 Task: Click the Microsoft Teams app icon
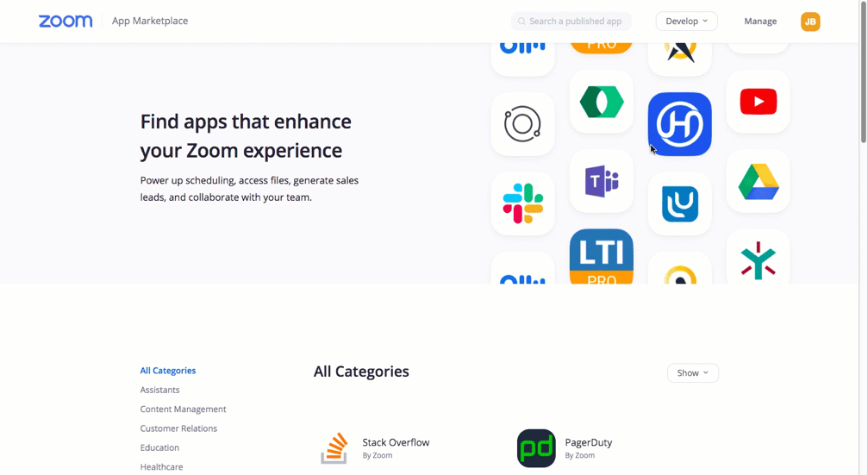pos(601,181)
